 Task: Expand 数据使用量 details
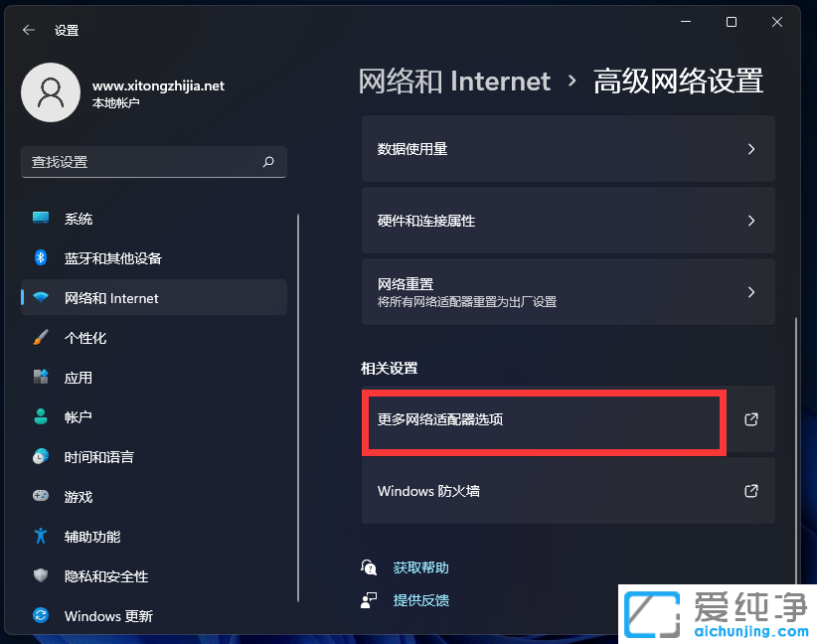pos(567,149)
